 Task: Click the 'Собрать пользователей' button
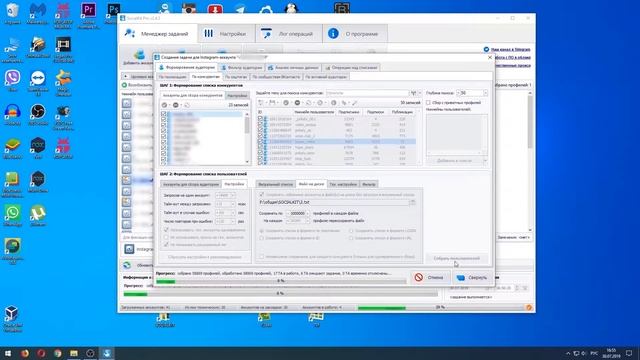pyautogui.click(x=457, y=258)
